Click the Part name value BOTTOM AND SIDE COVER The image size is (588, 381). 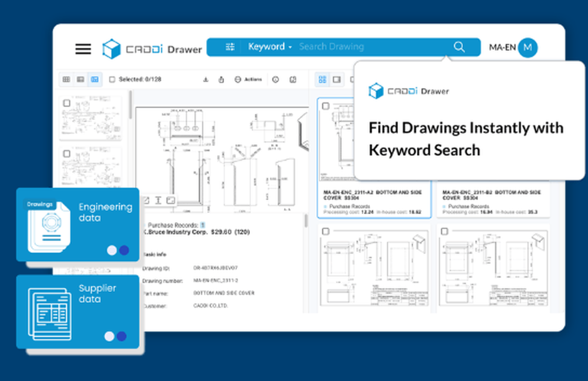pyautogui.click(x=224, y=293)
